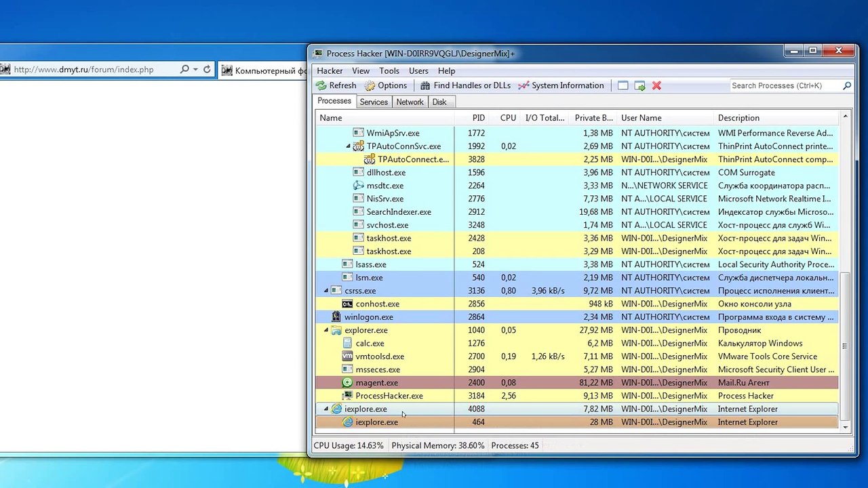
Task: Open the Help menu
Action: (x=446, y=70)
